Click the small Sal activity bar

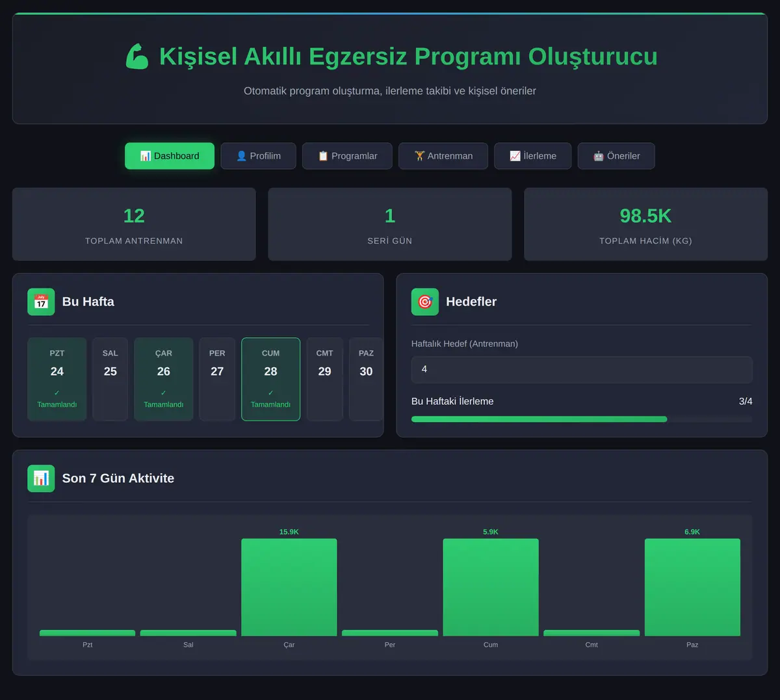(188, 633)
